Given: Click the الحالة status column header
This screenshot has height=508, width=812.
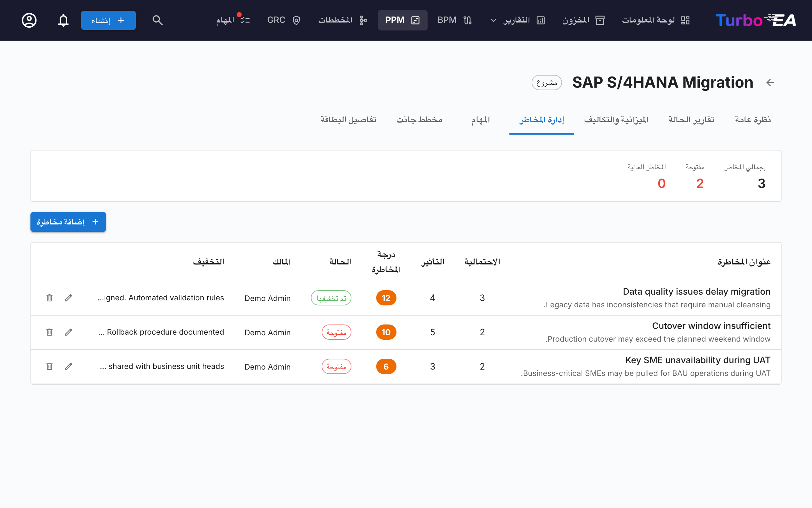Looking at the screenshot, I should point(340,262).
